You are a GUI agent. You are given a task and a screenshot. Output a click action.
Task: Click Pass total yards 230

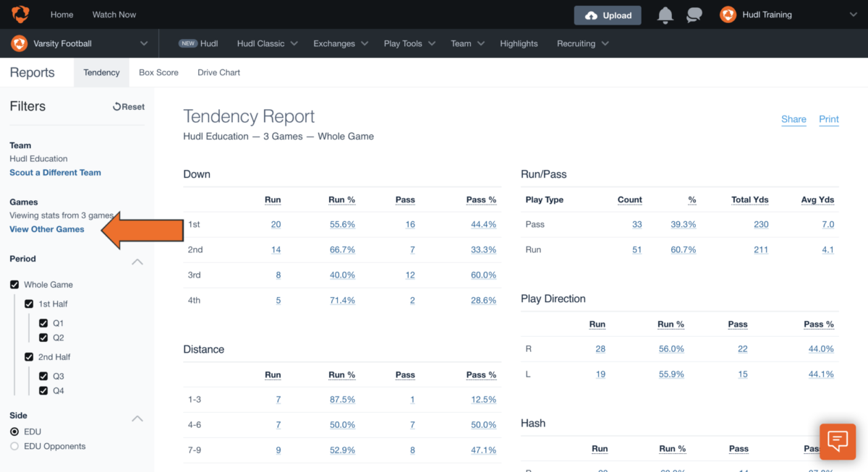coord(761,225)
